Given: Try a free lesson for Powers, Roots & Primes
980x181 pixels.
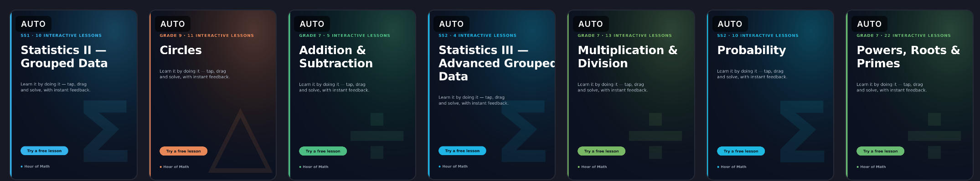Looking at the screenshot, I should click(x=880, y=151).
